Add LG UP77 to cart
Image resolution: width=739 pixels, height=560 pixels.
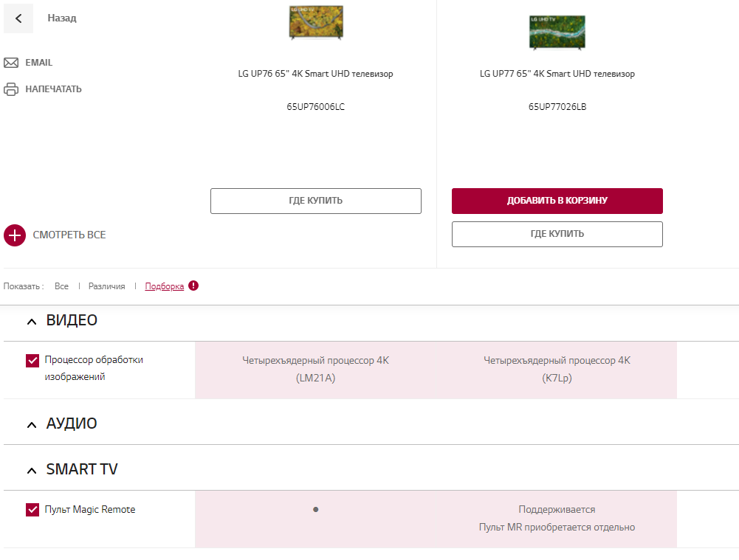click(557, 201)
